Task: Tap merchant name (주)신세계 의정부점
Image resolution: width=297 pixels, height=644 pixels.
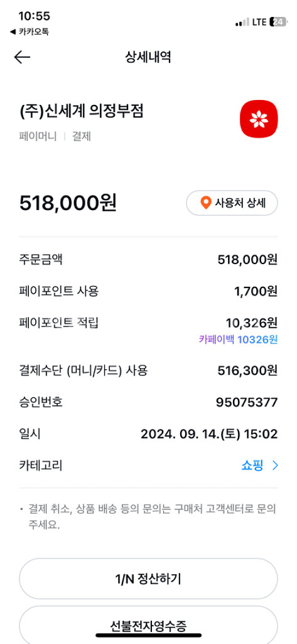Action: (x=82, y=111)
